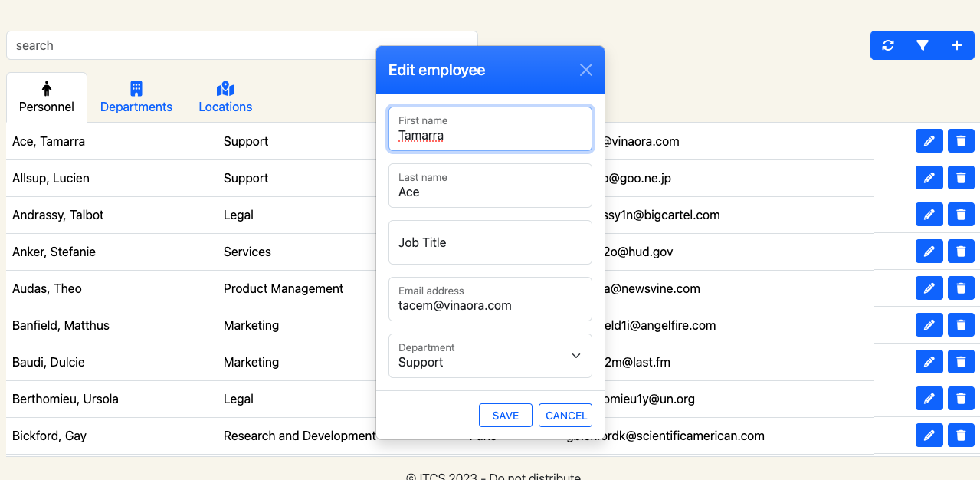Image resolution: width=980 pixels, height=480 pixels.
Task: Open the Locations tab
Action: click(225, 97)
